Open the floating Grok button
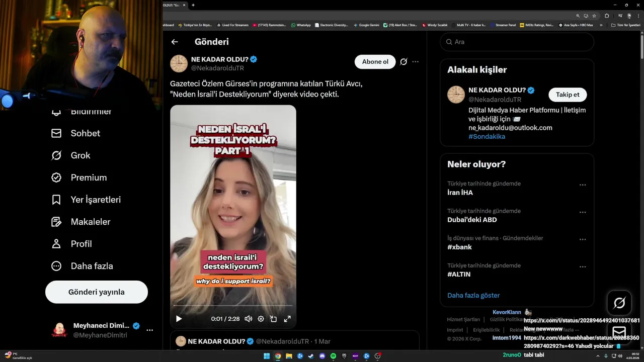The width and height of the screenshot is (644, 362). 619,303
